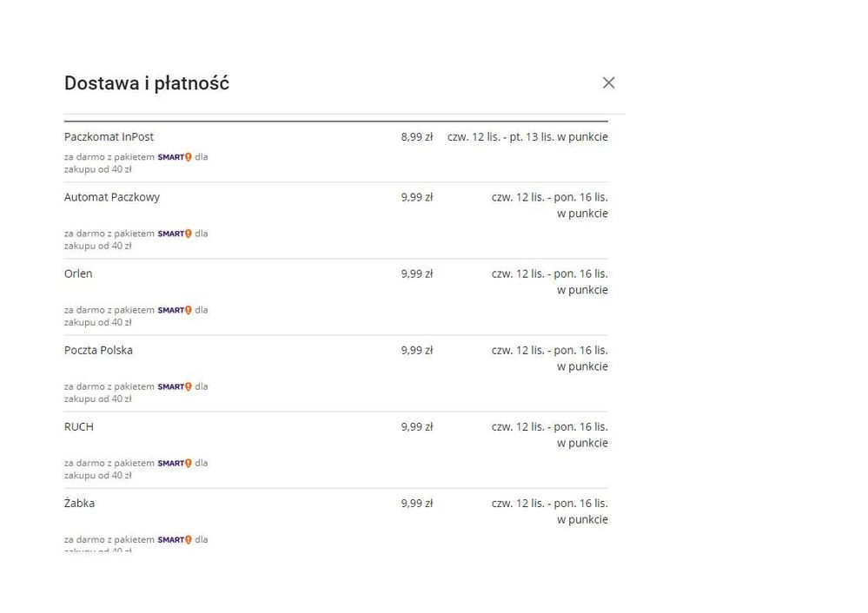This screenshot has height=613, width=868.
Task: Click the 8,99 zł Paczkomat InPost price
Action: (416, 137)
